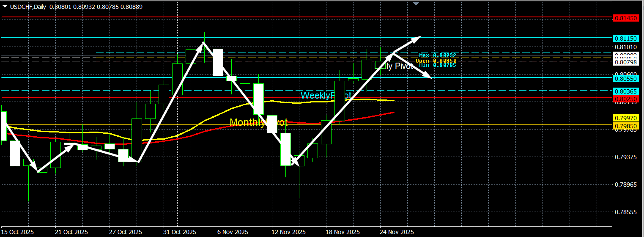Click the 24 Nov 2025 date label
644x237 pixels.
[396, 232]
